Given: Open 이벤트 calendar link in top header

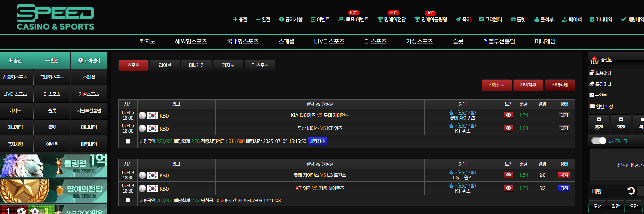Looking at the screenshot, I should (320, 19).
